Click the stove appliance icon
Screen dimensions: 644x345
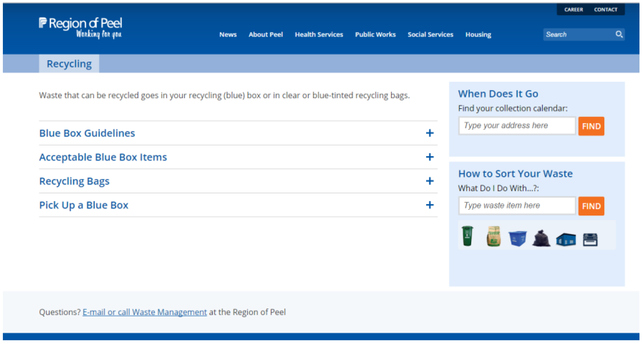pos(590,240)
